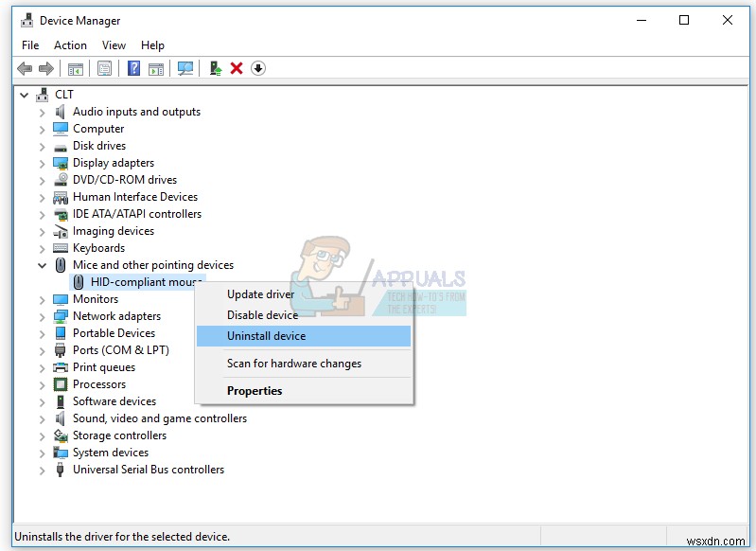The image size is (756, 551).
Task: Open the Help toolbar icon with question mark
Action: pos(133,68)
